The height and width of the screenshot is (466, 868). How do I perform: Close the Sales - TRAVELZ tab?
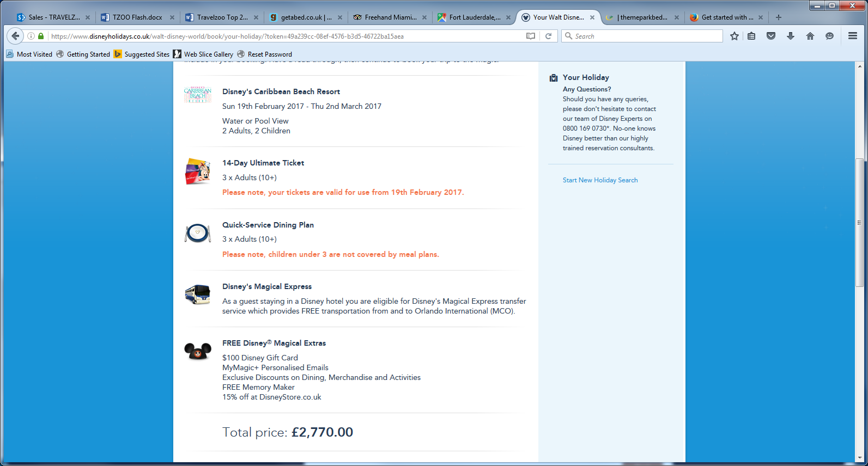(x=88, y=17)
